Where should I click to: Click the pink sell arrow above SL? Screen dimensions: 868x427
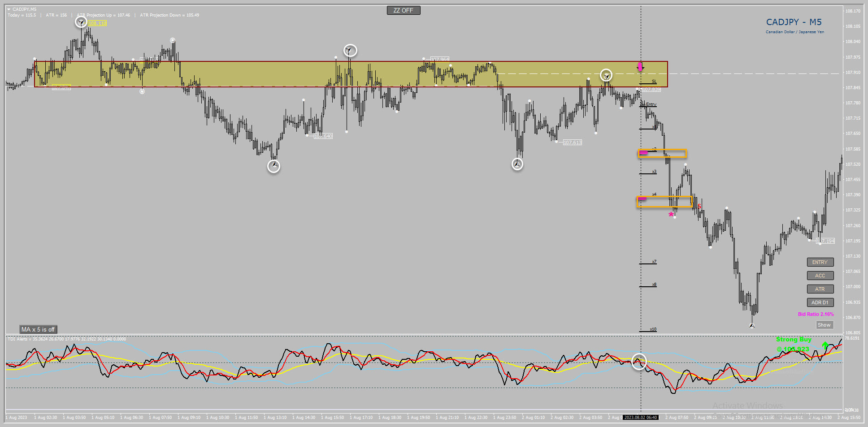640,67
